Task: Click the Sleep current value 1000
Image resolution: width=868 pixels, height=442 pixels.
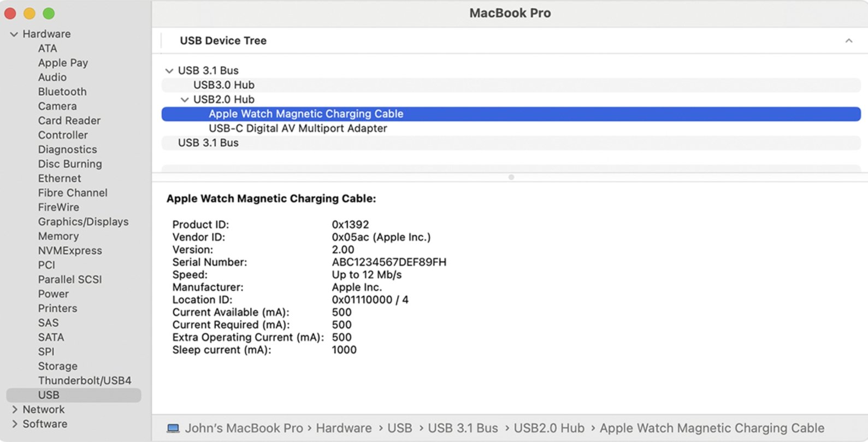Action: tap(344, 350)
